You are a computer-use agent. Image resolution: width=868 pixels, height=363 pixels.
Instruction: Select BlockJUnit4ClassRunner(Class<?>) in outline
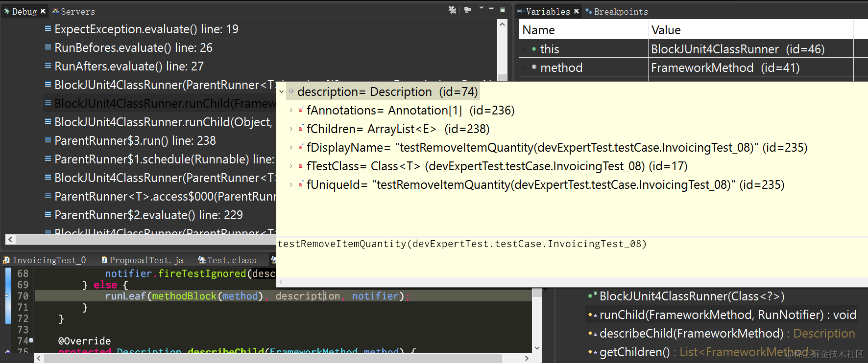click(x=692, y=296)
